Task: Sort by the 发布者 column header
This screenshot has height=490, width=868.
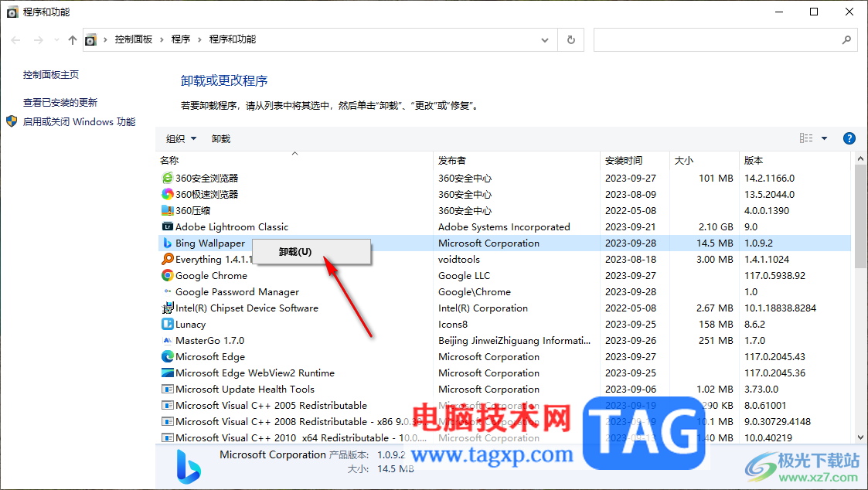Action: click(x=516, y=161)
